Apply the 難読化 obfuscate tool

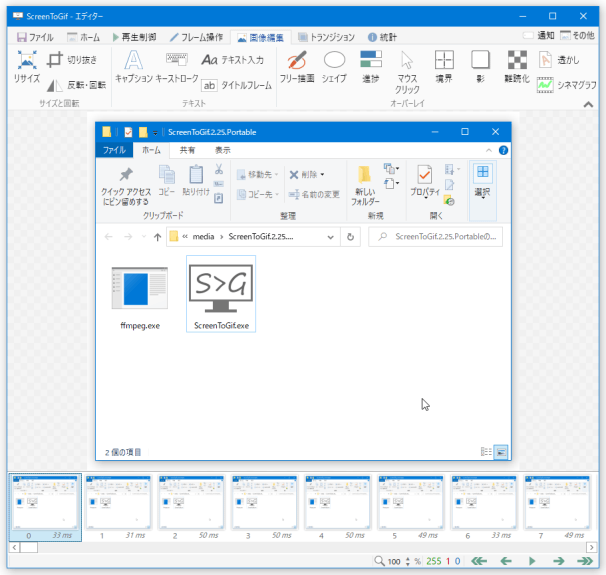tap(517, 66)
